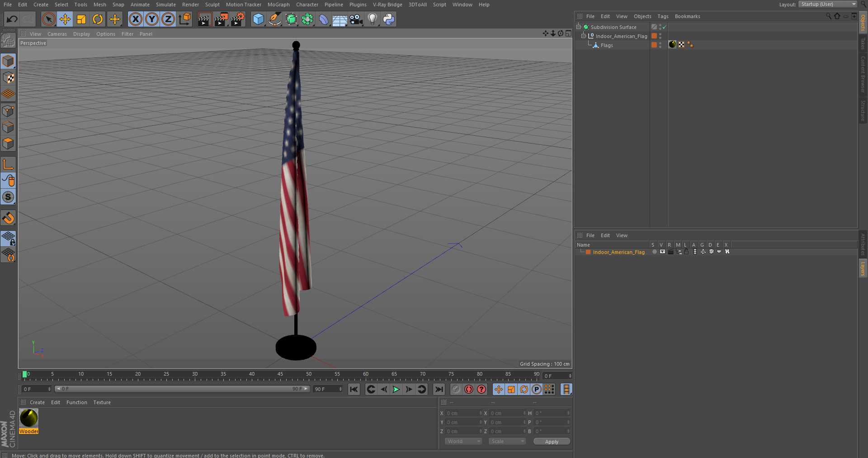The width and height of the screenshot is (868, 458).
Task: Play animation forwards
Action: [x=396, y=389]
